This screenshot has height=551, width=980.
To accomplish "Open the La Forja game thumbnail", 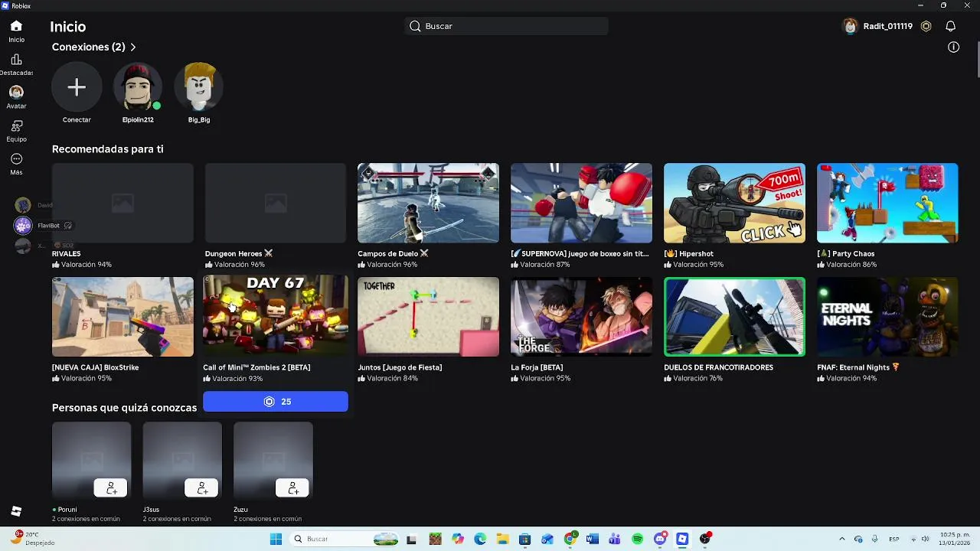I will click(581, 317).
